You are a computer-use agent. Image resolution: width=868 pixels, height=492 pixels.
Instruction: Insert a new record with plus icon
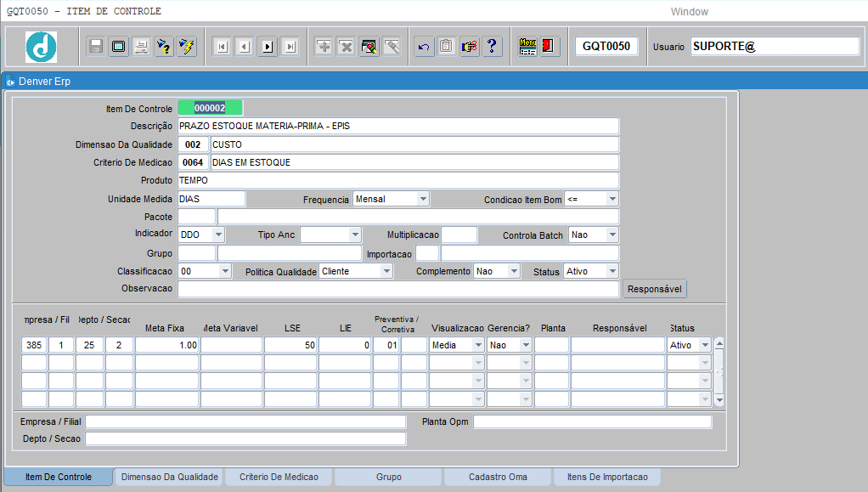point(324,47)
